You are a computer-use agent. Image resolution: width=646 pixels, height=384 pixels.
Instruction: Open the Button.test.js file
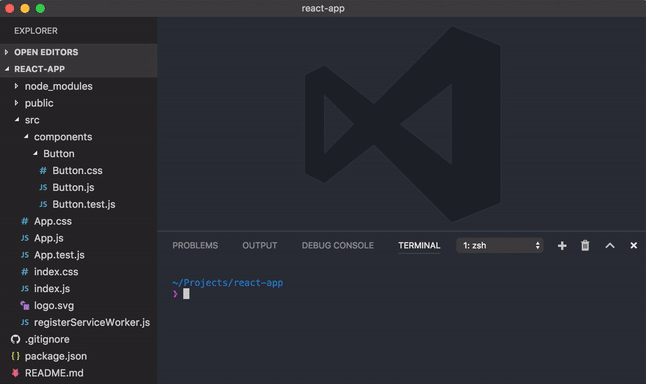tap(84, 204)
